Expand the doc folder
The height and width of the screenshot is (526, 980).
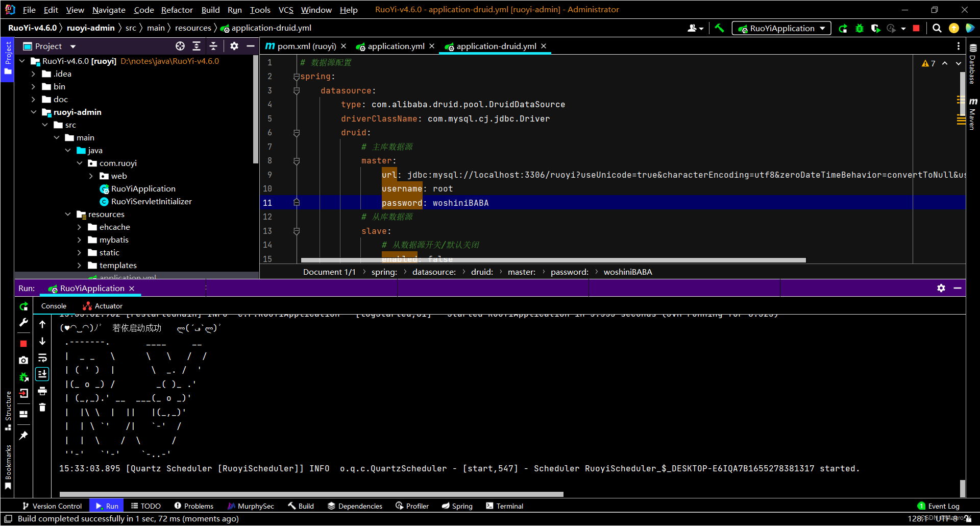[x=33, y=99]
